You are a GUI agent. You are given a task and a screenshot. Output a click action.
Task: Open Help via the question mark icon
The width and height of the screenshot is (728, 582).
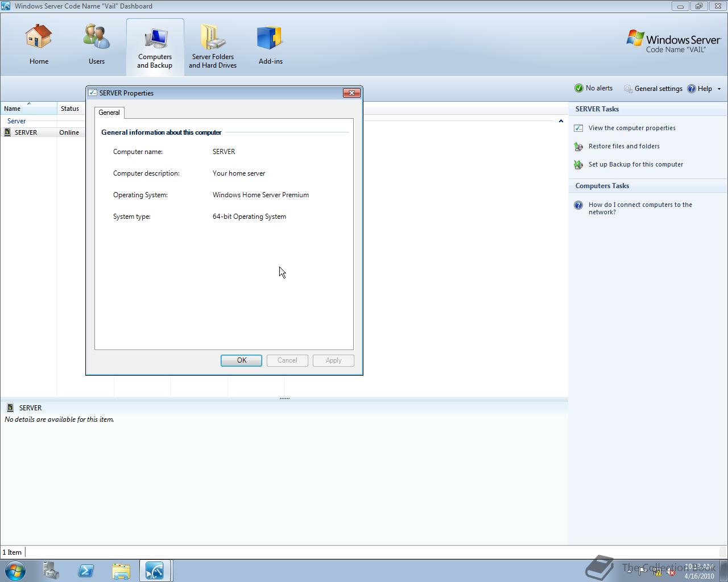(692, 88)
